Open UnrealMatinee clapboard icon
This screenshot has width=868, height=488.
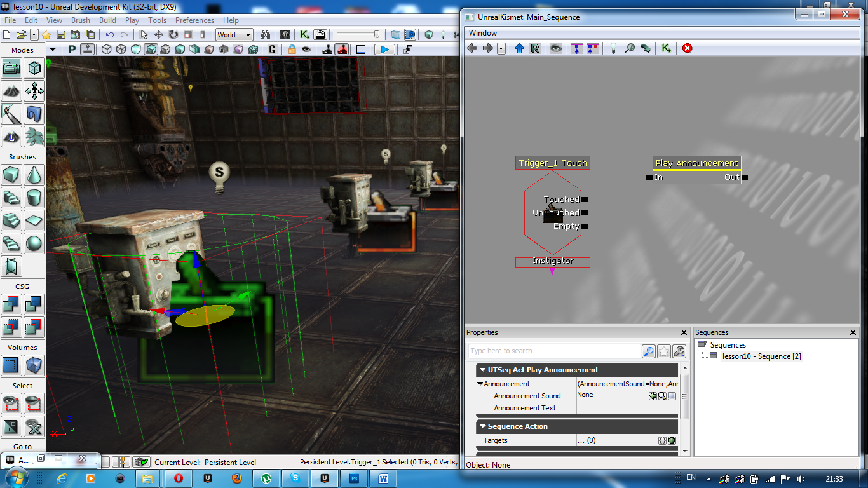pos(320,34)
